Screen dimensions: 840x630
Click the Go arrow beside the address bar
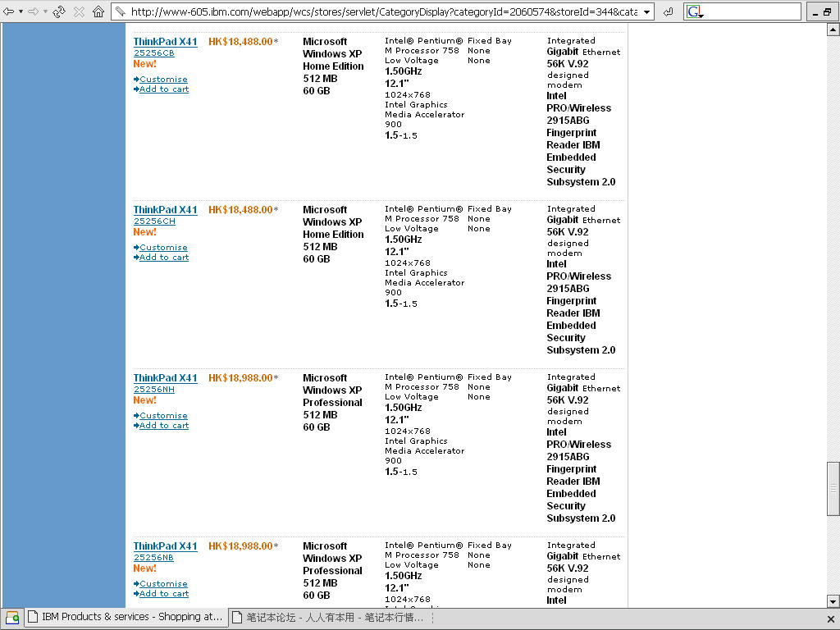[x=668, y=11]
